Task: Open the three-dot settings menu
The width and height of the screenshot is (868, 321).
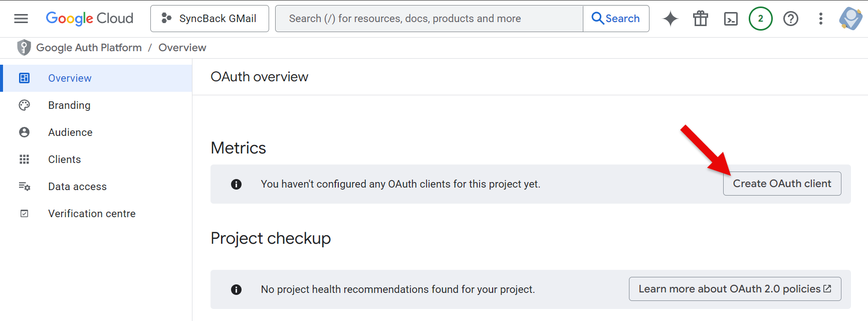Action: point(820,19)
